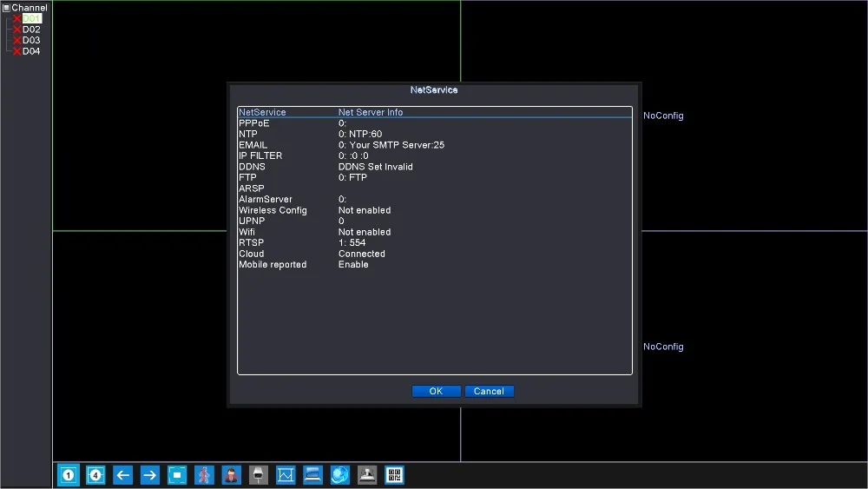Select channel D04 in the tree
Screen dimensions: 868x489
pyautogui.click(x=31, y=51)
